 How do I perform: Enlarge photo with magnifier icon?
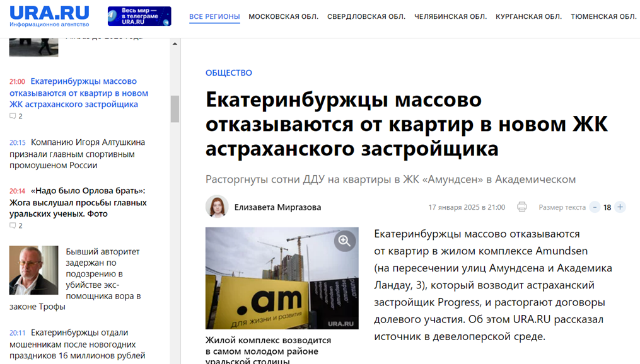click(344, 241)
